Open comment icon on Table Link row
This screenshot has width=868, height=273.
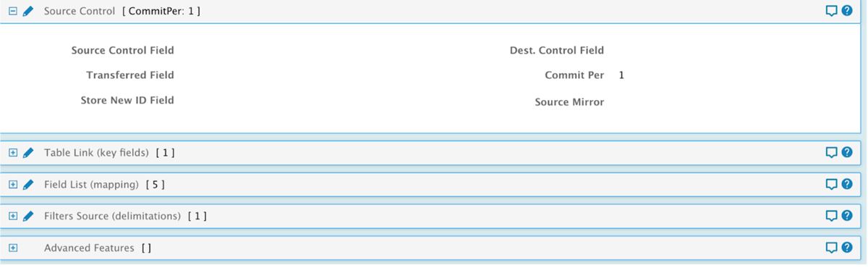(832, 153)
